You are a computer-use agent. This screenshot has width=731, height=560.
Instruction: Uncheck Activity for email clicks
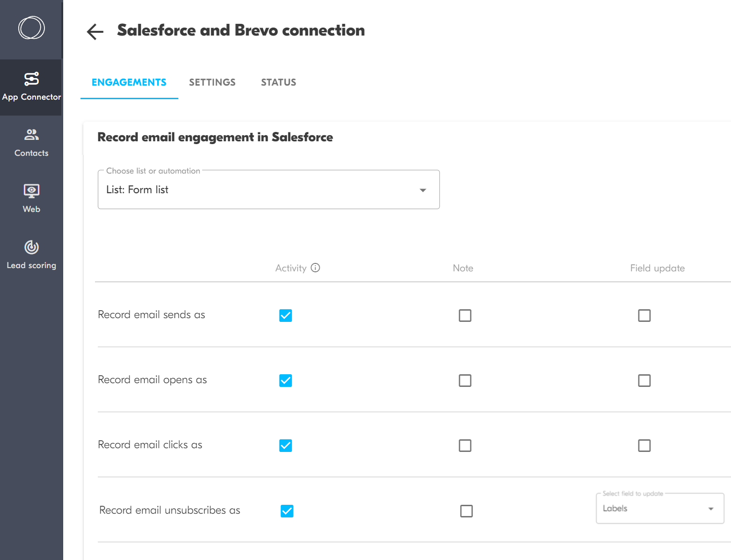point(285,445)
